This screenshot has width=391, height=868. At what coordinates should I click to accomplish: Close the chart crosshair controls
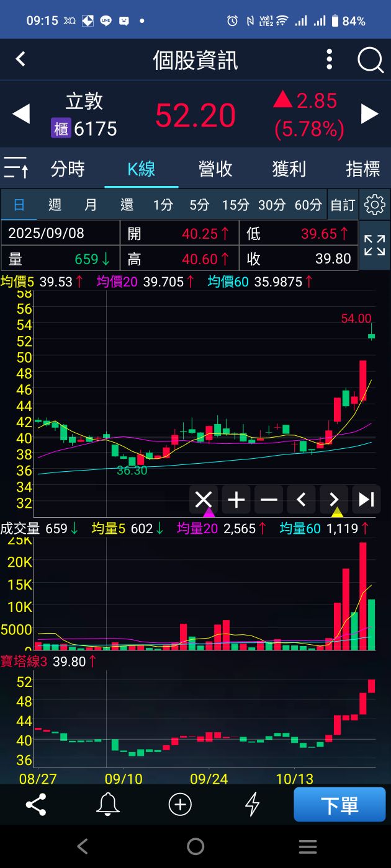coord(204,500)
